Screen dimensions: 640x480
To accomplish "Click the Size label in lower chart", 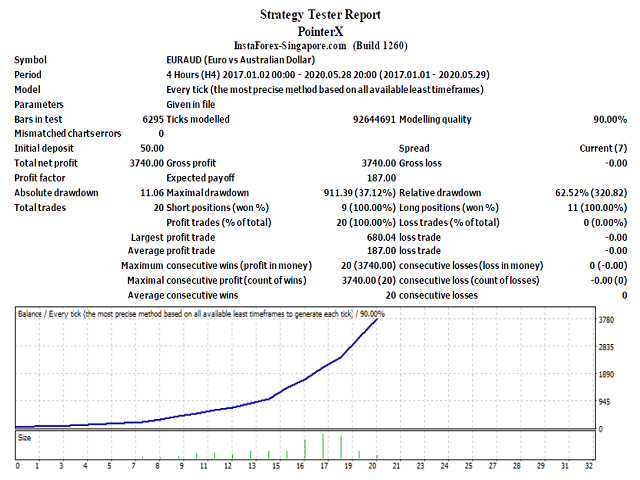I will point(24,438).
